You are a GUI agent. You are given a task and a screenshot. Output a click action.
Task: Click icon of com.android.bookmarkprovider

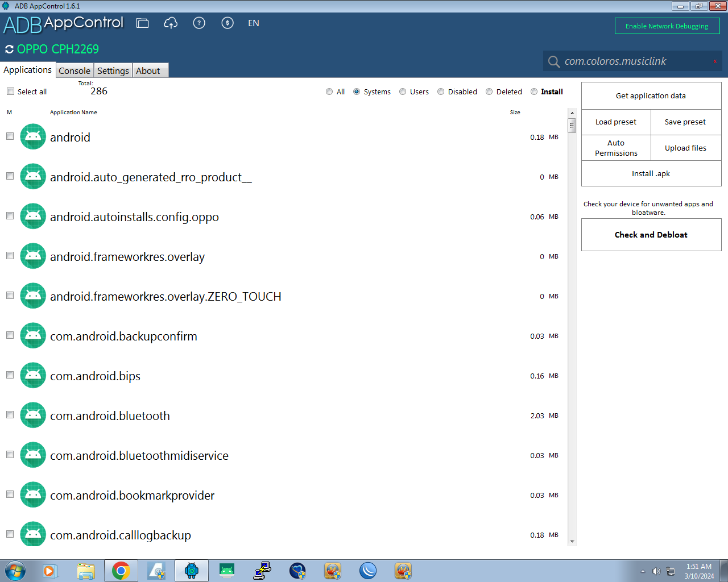click(33, 494)
